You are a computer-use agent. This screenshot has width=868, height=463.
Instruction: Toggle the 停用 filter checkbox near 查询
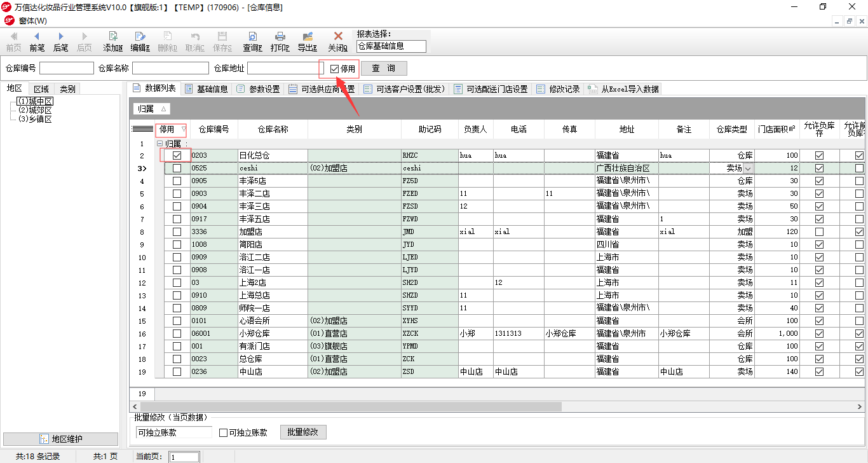pyautogui.click(x=334, y=69)
